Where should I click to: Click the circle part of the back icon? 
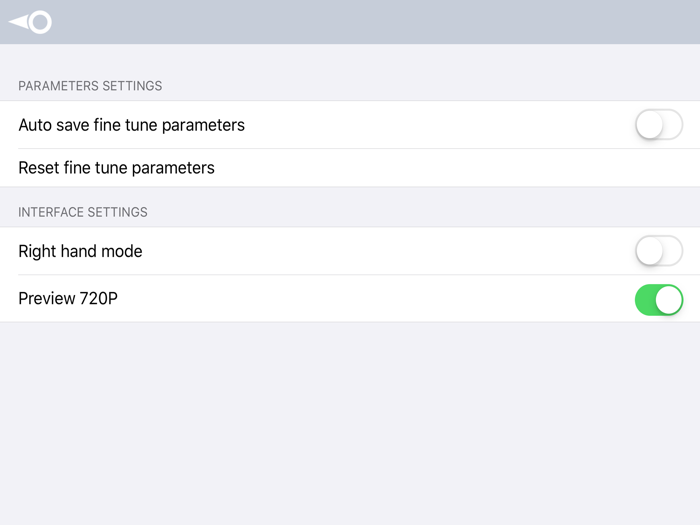coord(40,21)
